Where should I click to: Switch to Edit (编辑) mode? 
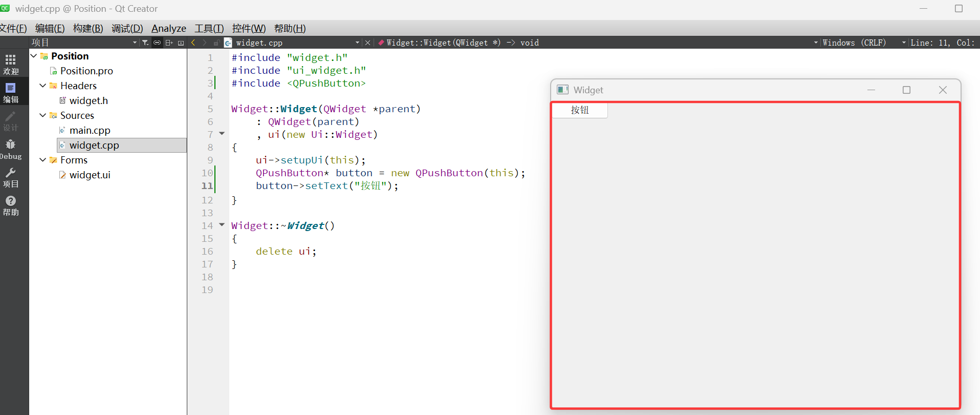[11, 93]
